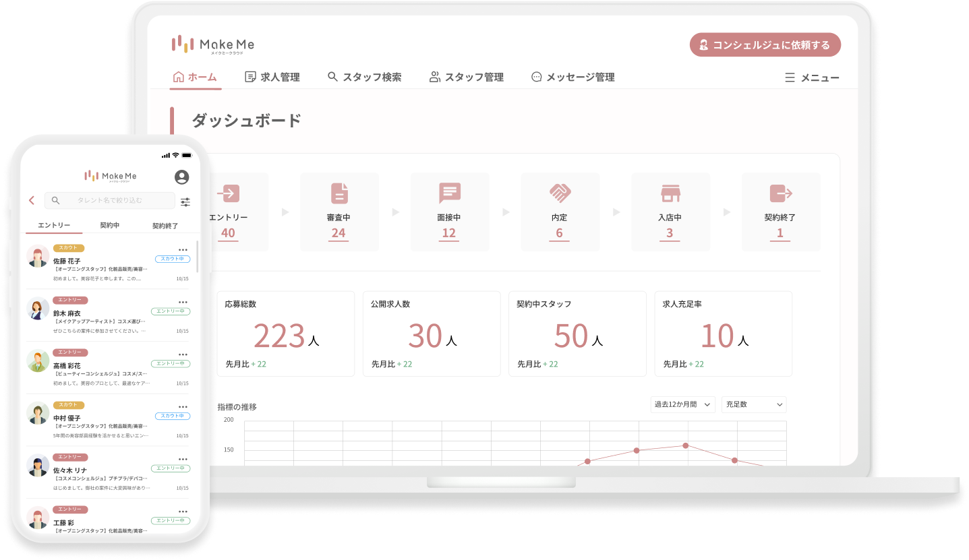Screen dimensions: 969x560
Task: Click the エントリー中 badge for 鈴木 麻衣
Action: tap(171, 311)
